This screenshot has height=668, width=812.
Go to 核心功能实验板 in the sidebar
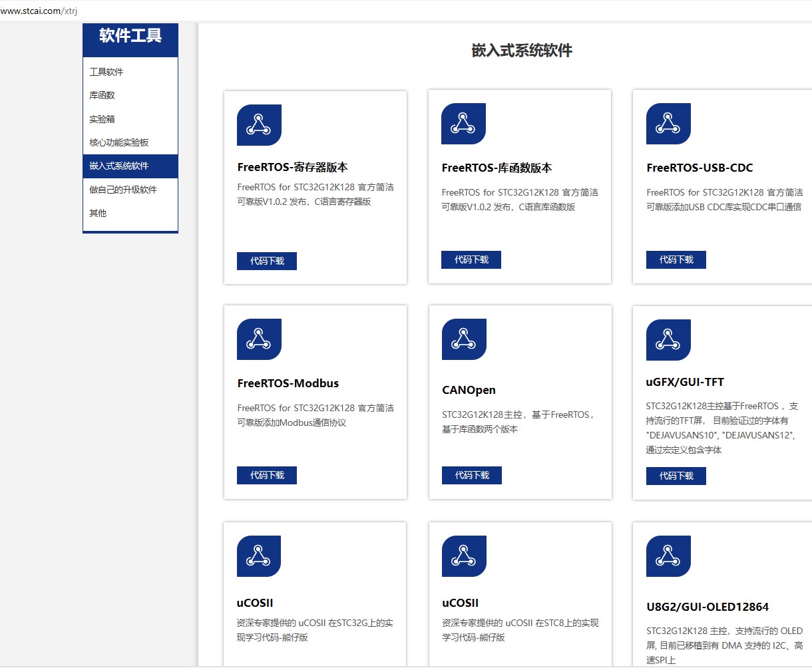[x=130, y=142]
